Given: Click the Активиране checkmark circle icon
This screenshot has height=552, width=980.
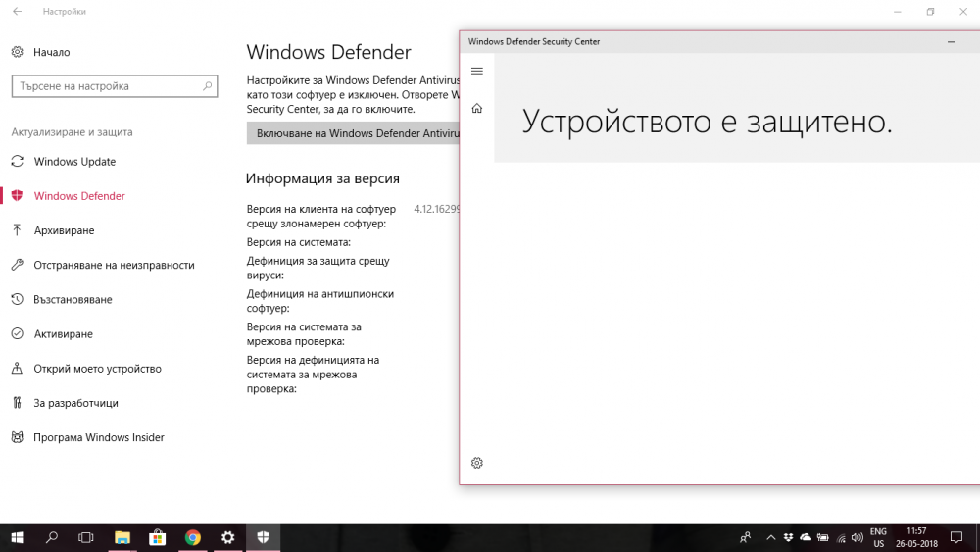Looking at the screenshot, I should (18, 333).
